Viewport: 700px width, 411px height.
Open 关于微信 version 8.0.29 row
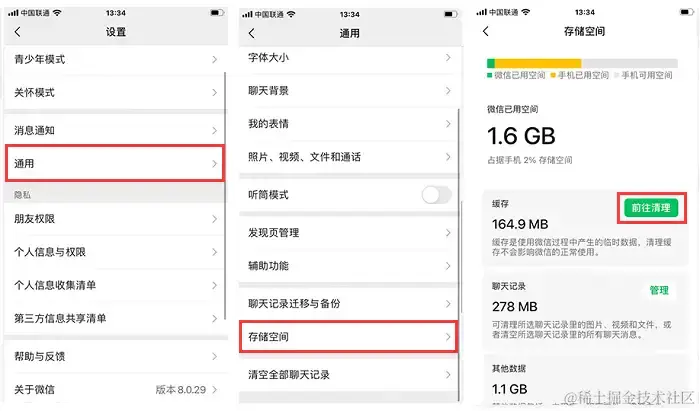(x=115, y=390)
